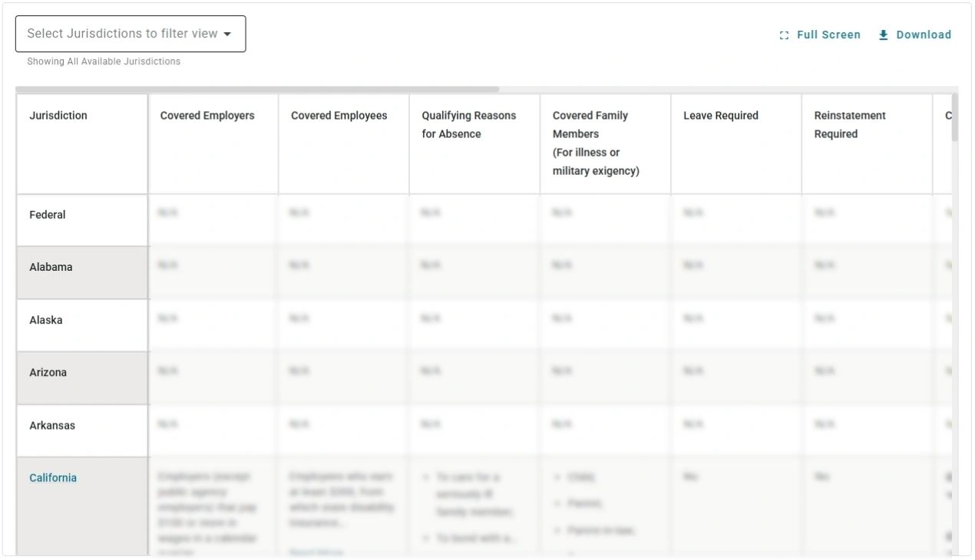Click the Full Screen button
This screenshot has width=975, height=560.
coord(820,35)
